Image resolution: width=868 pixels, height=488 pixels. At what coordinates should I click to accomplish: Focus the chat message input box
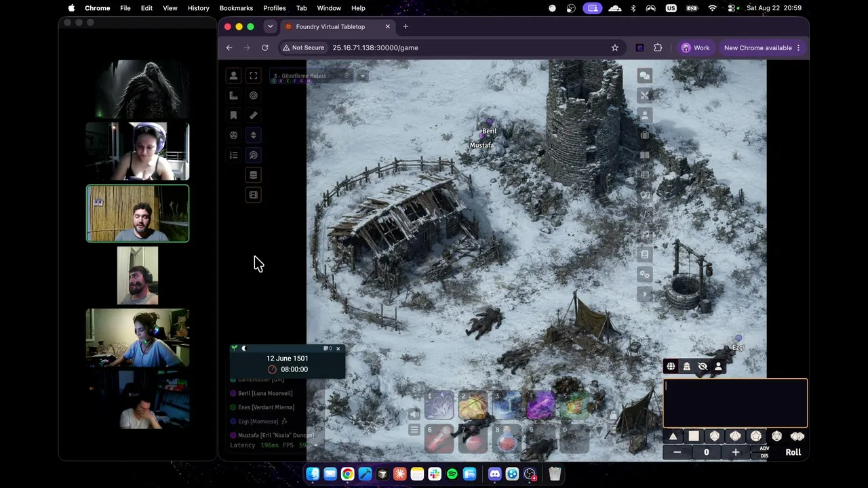click(736, 403)
